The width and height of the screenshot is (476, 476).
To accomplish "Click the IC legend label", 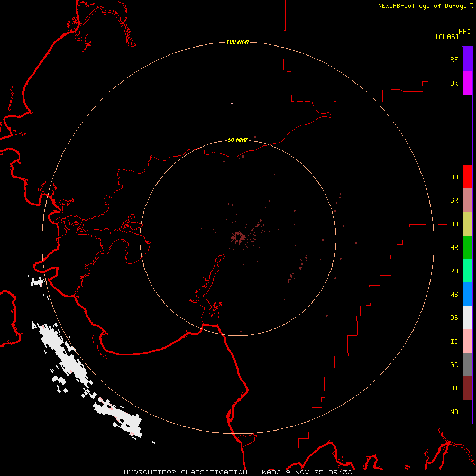I will coord(454,342).
